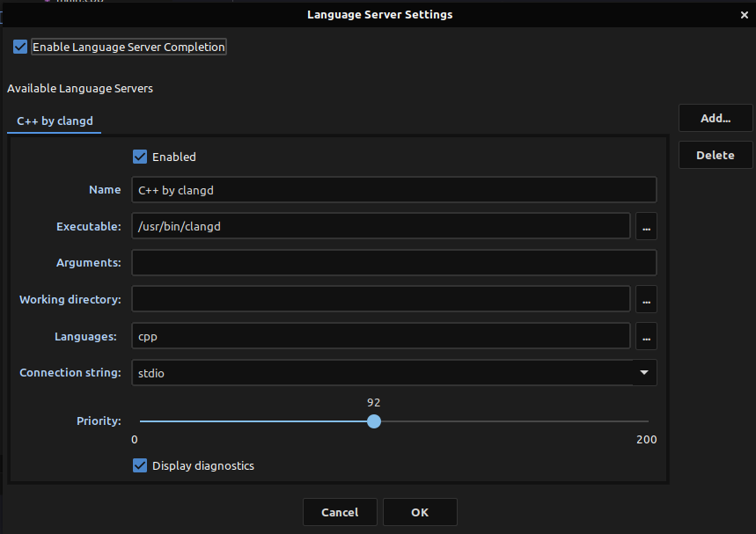Viewport: 756px width, 534px height.
Task: Click the Name field showing C++ by clangd
Action: point(393,189)
